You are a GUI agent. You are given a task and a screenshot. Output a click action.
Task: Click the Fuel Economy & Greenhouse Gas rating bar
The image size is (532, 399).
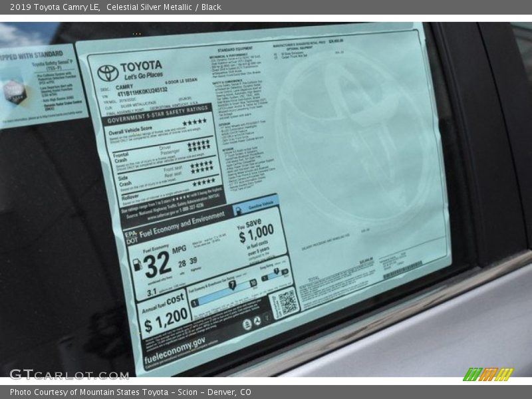tap(223, 294)
